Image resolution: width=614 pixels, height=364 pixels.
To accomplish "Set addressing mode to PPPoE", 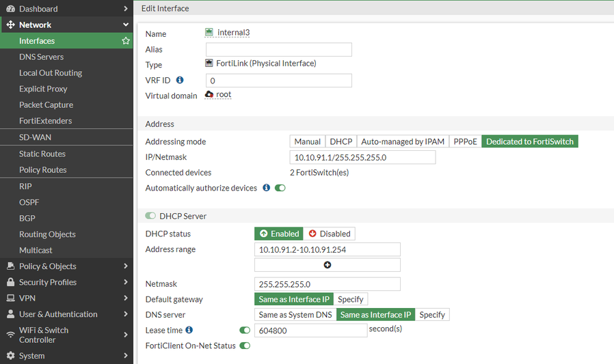I will coord(465,141).
